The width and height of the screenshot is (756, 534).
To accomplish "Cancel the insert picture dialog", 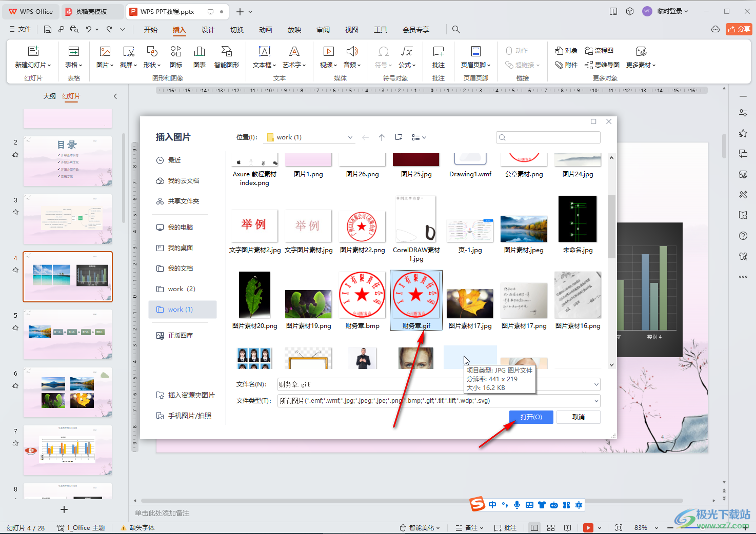I will [x=579, y=417].
